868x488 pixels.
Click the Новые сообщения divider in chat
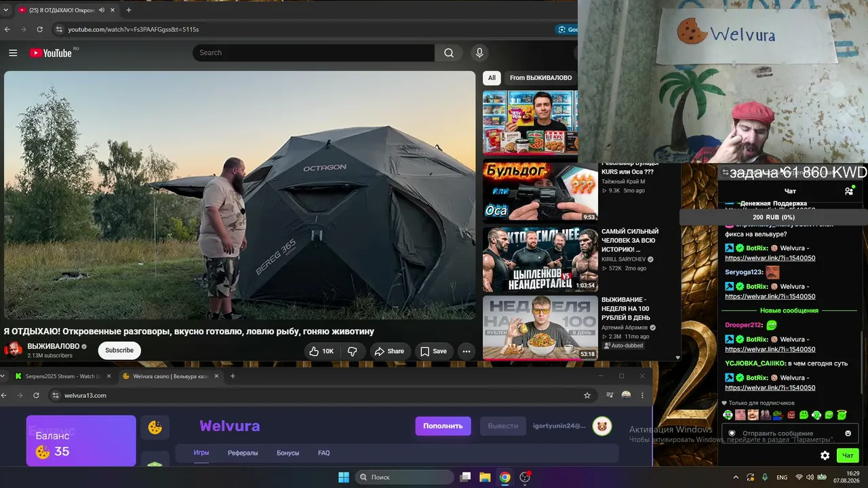789,310
